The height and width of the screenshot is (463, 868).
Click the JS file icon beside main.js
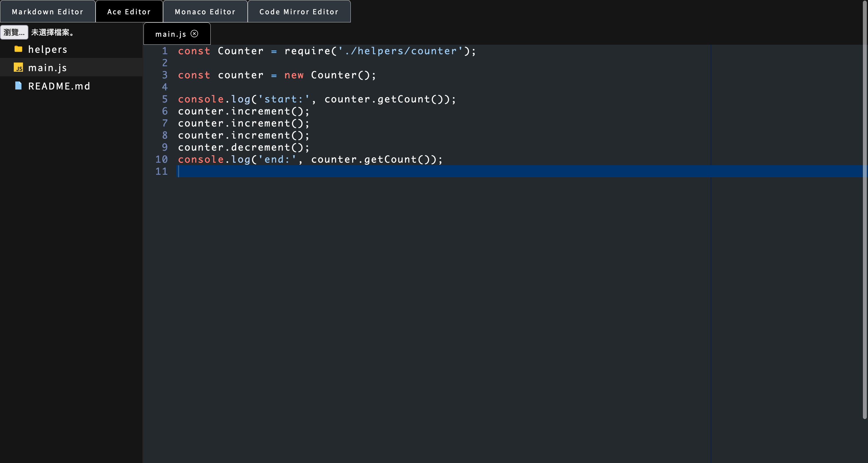[x=18, y=68]
